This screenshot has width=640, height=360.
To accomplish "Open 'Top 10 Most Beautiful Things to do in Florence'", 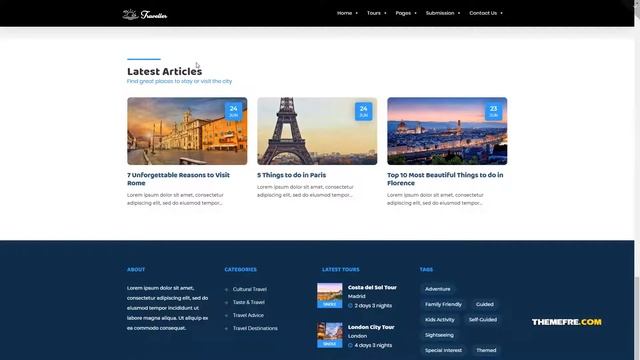I will pos(445,179).
